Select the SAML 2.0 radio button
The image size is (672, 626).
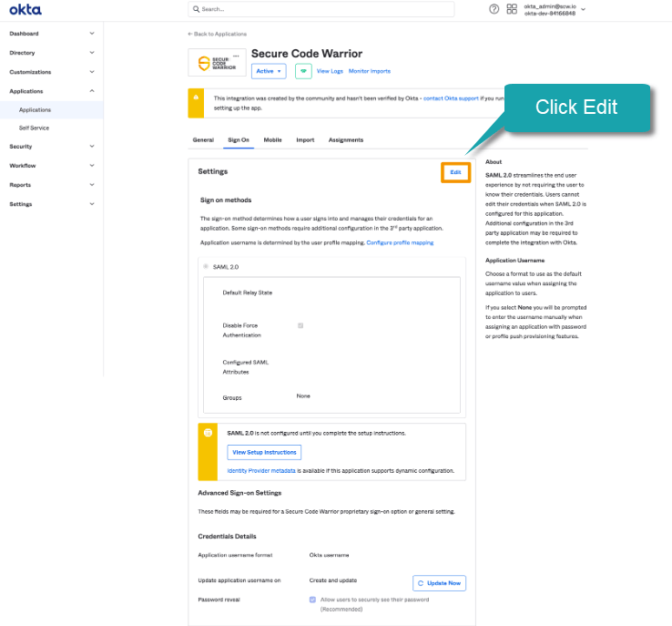tap(206, 267)
